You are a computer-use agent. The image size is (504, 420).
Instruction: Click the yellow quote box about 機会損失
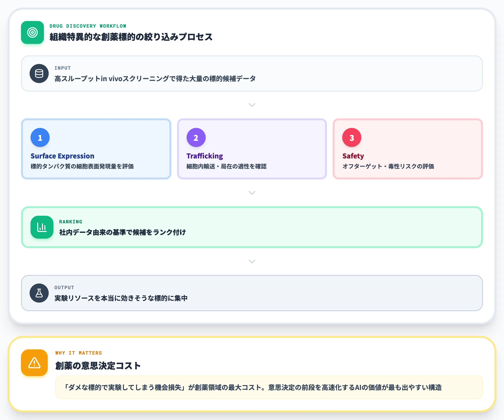coord(269,387)
